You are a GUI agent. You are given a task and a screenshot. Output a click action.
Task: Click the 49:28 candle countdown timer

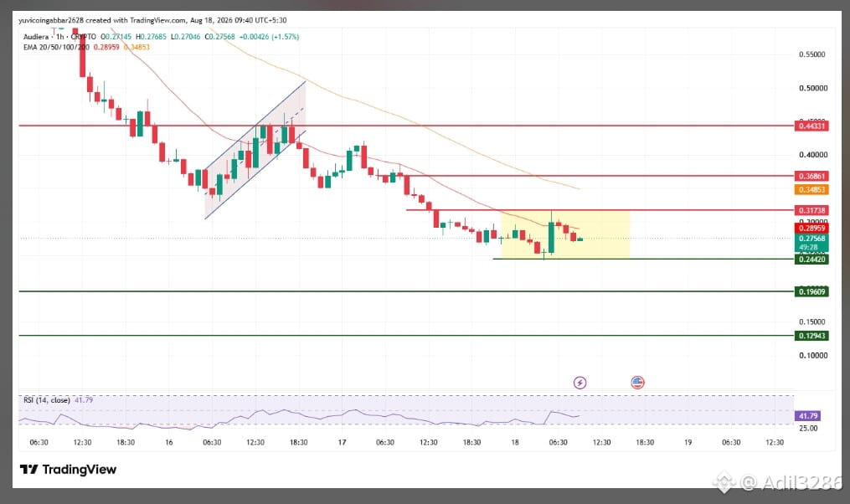point(808,247)
